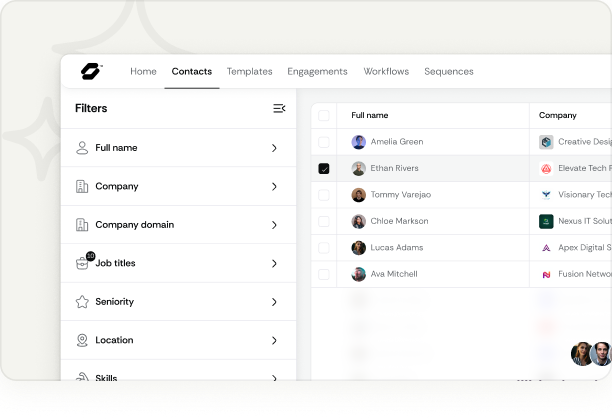Click the building icon beside Company
612x420 pixels.
coord(82,187)
